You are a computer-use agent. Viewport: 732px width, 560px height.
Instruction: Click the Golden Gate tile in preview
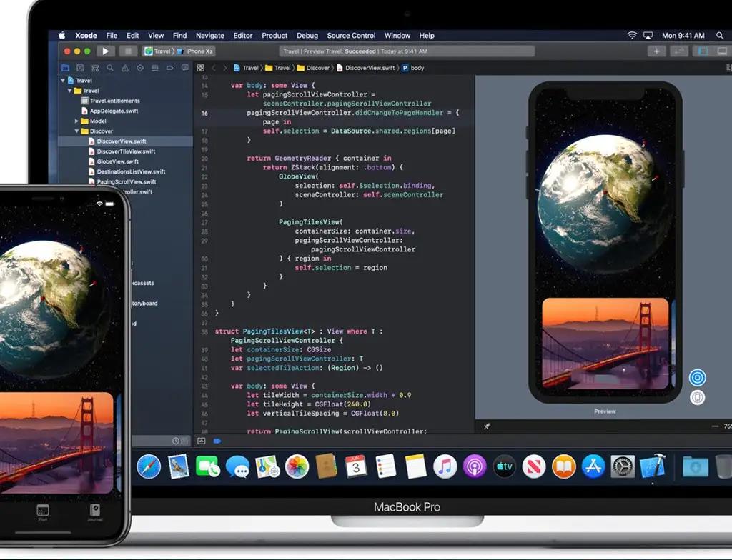point(605,344)
